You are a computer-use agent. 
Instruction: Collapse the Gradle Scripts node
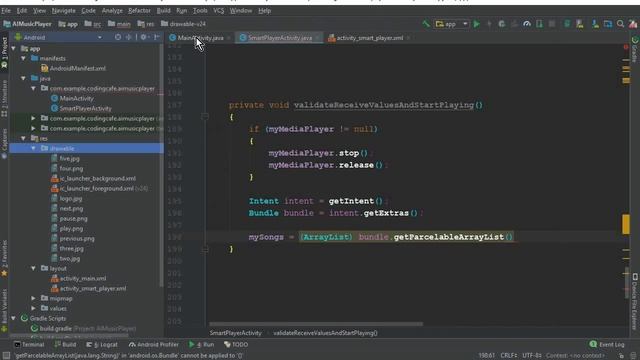tap(13, 318)
